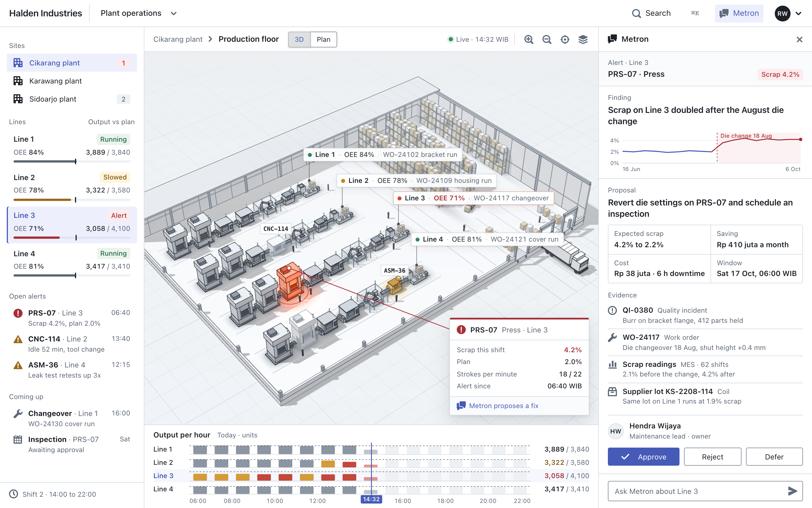
Task: Click the Line 4 OEE 81% floor label
Action: point(487,239)
